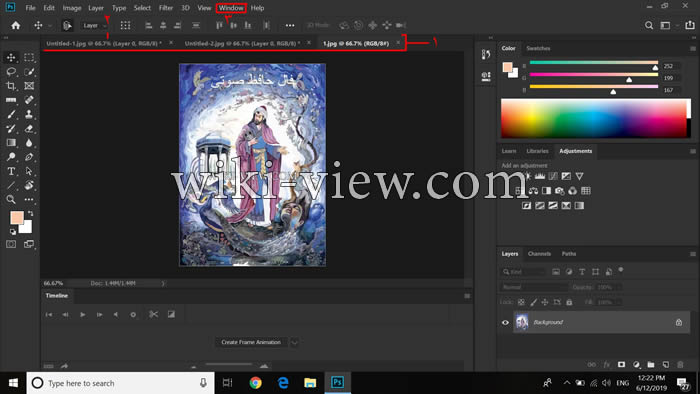
Task: Toggle filter for type layers
Action: pos(582,272)
